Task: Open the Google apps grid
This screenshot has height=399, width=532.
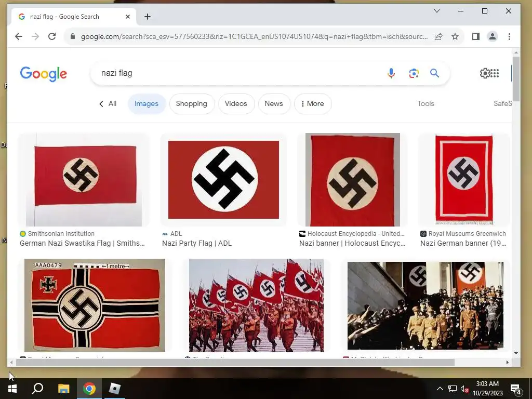Action: tap(495, 73)
